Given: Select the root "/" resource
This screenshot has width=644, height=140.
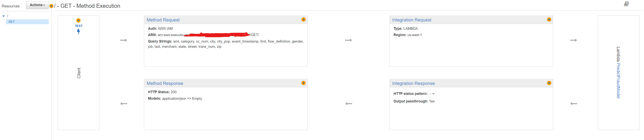Looking at the screenshot, I should [8, 16].
